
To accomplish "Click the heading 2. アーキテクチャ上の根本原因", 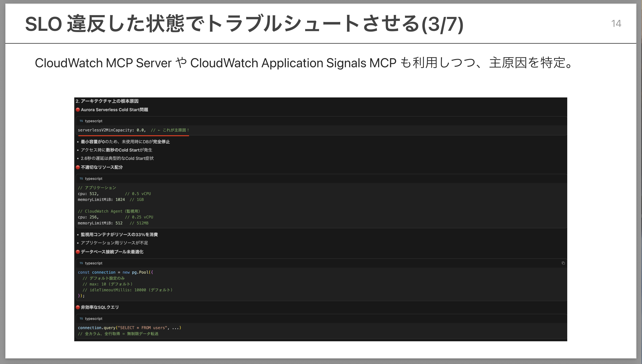I will point(107,101).
